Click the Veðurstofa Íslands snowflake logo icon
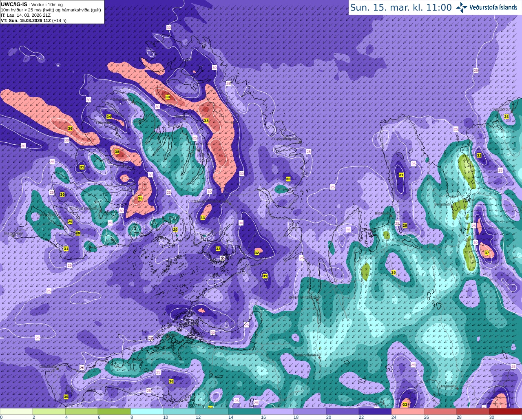Image resolution: width=522 pixels, height=420 pixels. 462,7
